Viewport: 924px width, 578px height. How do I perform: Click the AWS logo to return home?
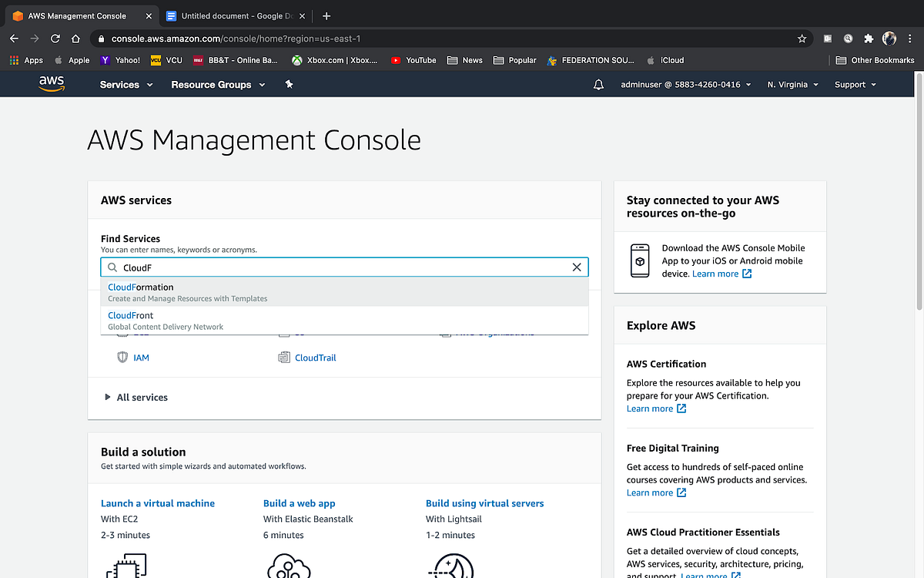click(51, 85)
